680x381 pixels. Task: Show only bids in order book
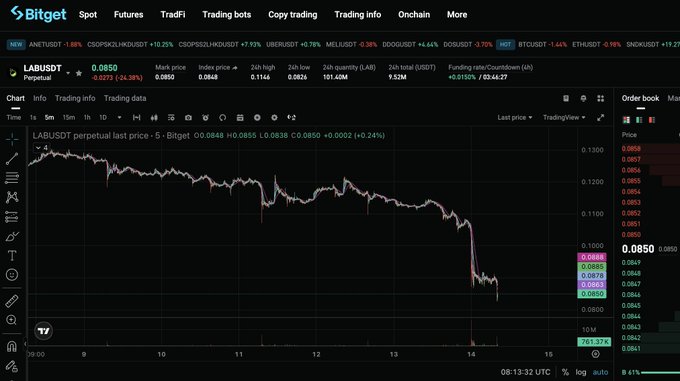pyautogui.click(x=639, y=120)
